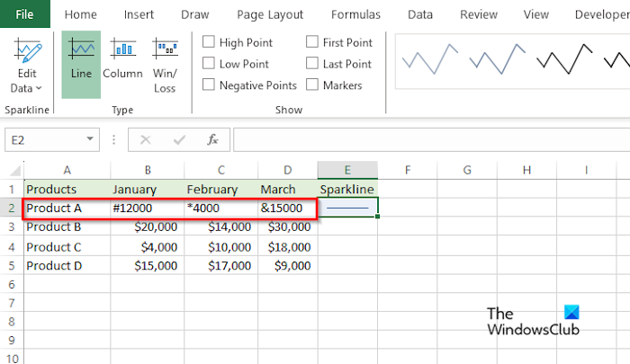Click the Enter checkmark in formula bar

[179, 139]
